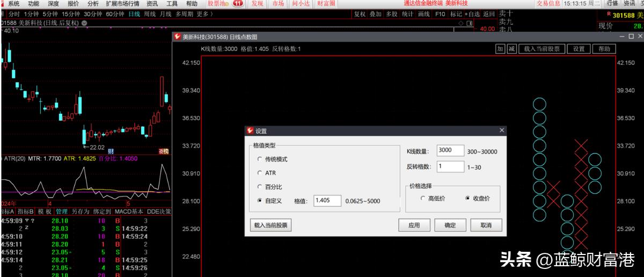
Task: Open the 帮助 menu in the menu bar
Action: click(192, 4)
